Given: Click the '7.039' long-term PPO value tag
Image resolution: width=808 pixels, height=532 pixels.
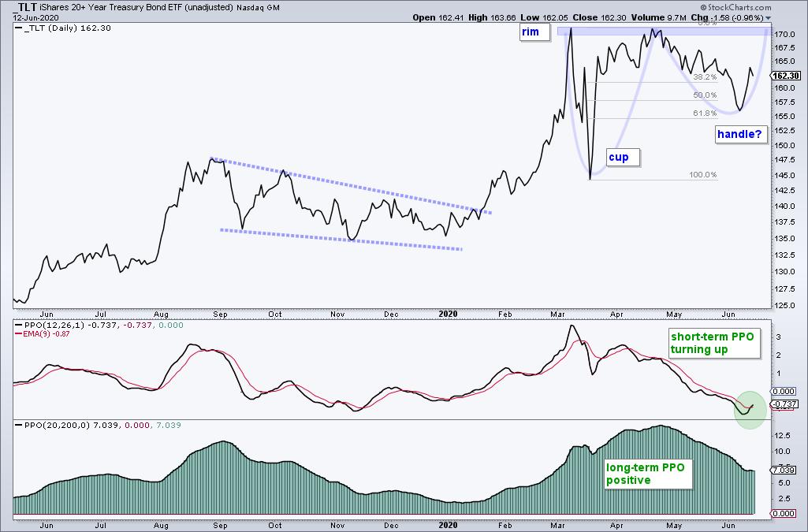Looking at the screenshot, I should pyautogui.click(x=784, y=470).
